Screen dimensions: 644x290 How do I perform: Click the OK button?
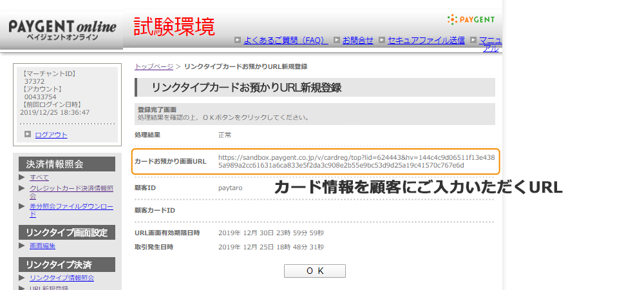(x=315, y=271)
